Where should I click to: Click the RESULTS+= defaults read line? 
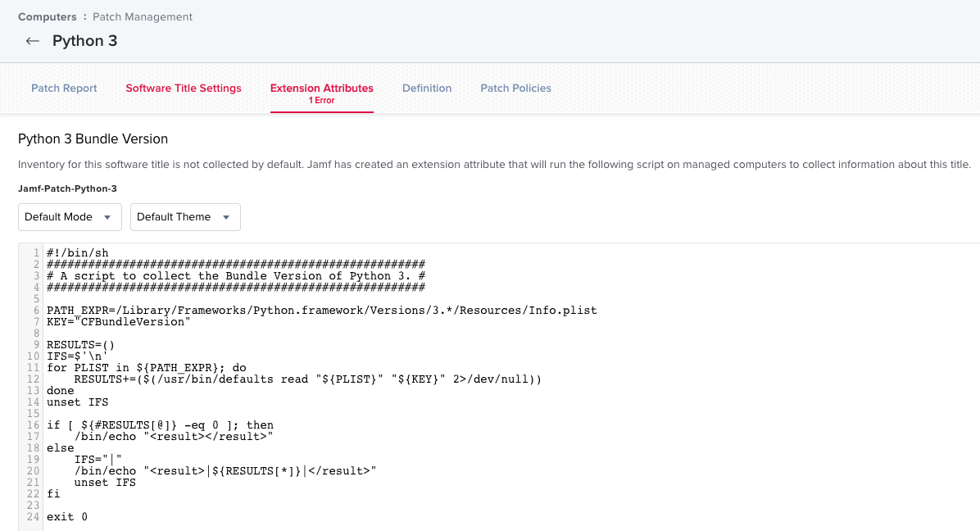pos(307,379)
